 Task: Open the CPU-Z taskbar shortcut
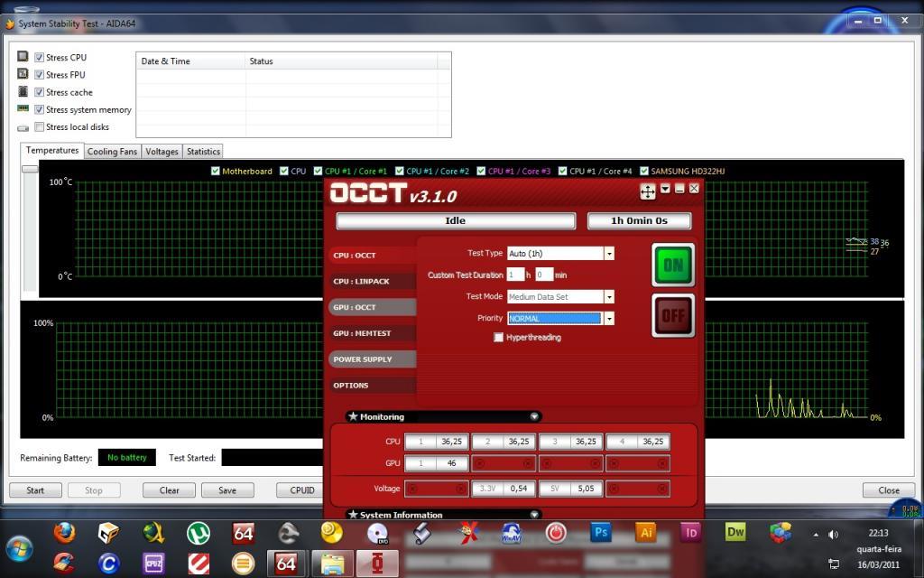pos(153,564)
